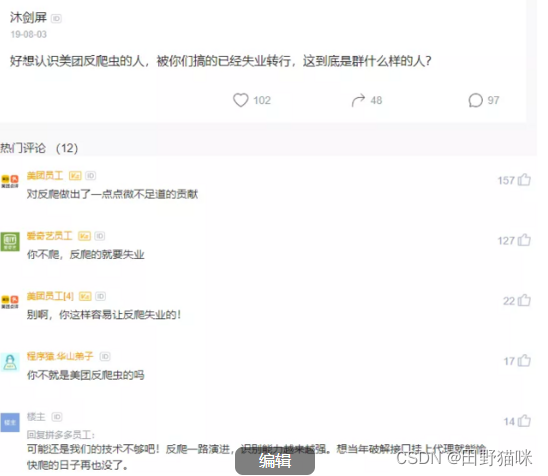Open the 沐剑屏 author profile name
The image size is (548, 476).
click(28, 17)
